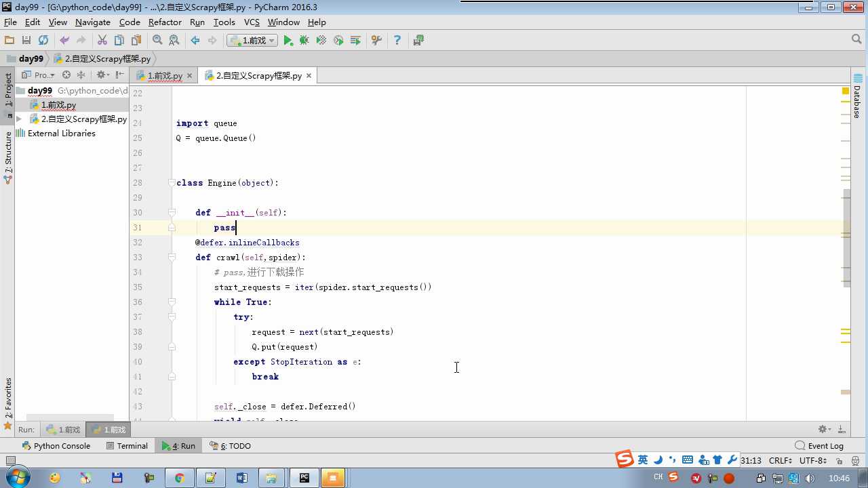The height and width of the screenshot is (488, 868).
Task: Open the Windows Start button
Action: coord(16,478)
